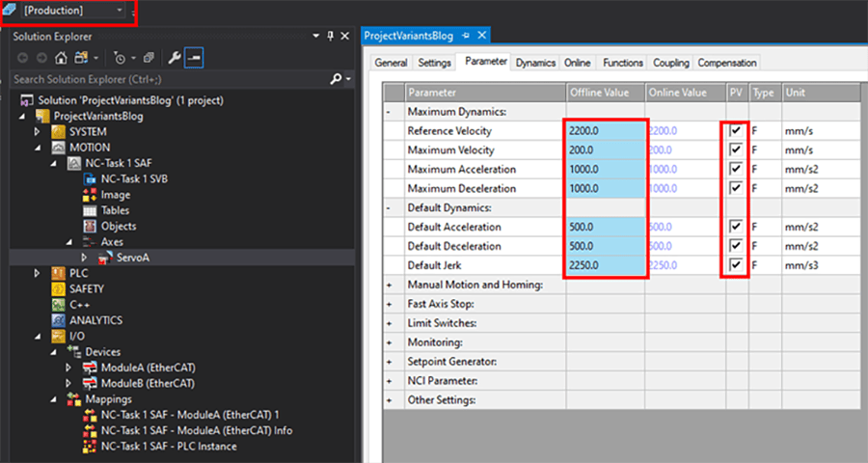Collapse the Maximum Dynamics parameter group
Image resolution: width=868 pixels, height=463 pixels.
[x=389, y=112]
